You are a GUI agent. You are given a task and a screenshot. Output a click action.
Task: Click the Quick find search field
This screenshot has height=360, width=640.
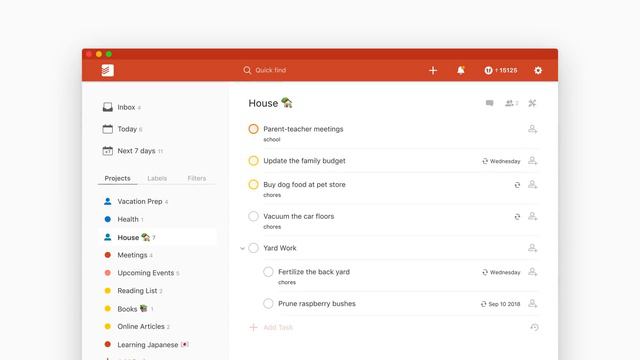click(265, 70)
